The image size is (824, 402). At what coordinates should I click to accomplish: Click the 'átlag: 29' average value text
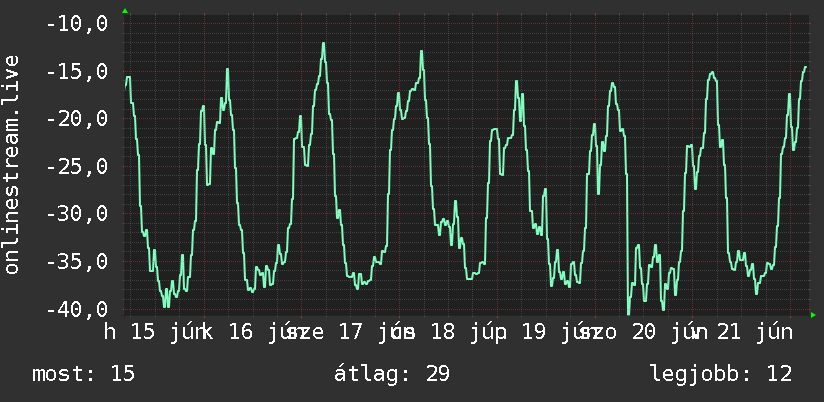(x=392, y=374)
